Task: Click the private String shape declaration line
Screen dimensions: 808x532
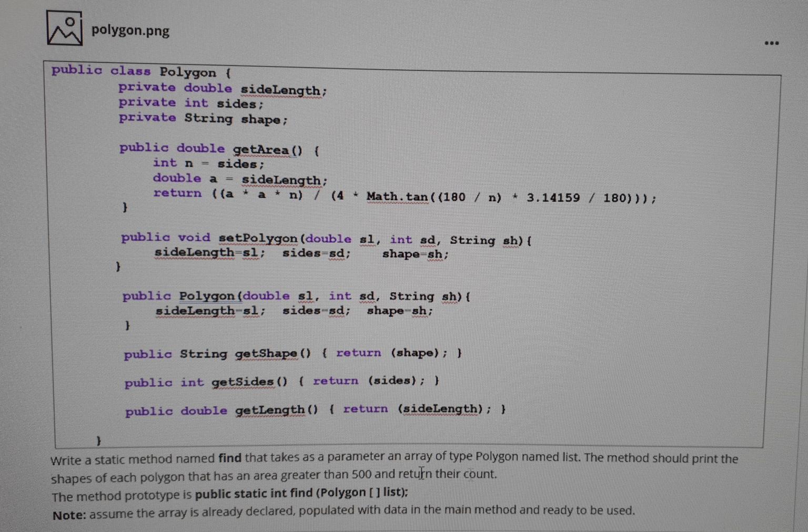Action: point(203,119)
